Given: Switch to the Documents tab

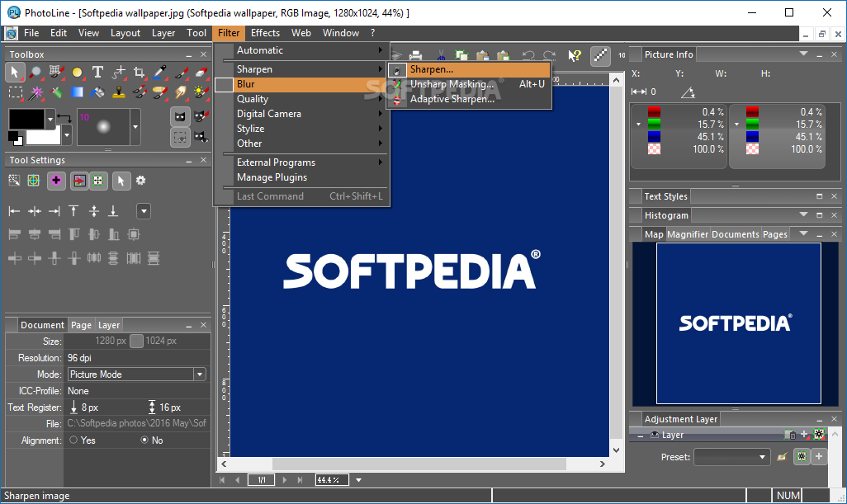Looking at the screenshot, I should click(x=736, y=234).
